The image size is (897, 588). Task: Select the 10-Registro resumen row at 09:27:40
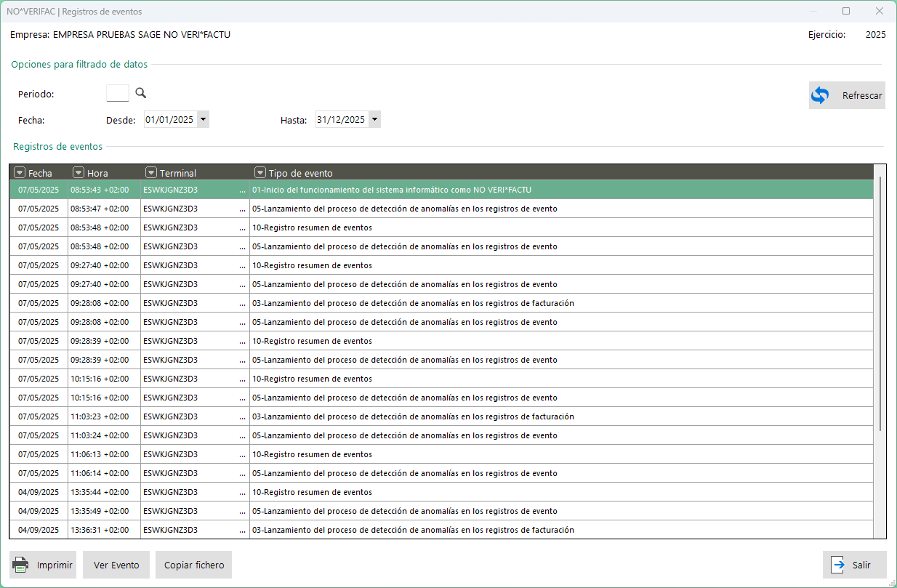441,265
